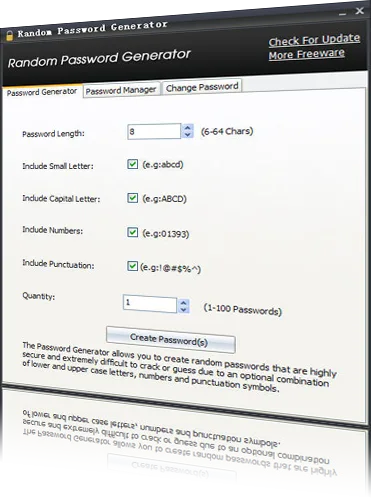Click the (6-64 Chars) hint text
The width and height of the screenshot is (371, 500).
pos(227,131)
